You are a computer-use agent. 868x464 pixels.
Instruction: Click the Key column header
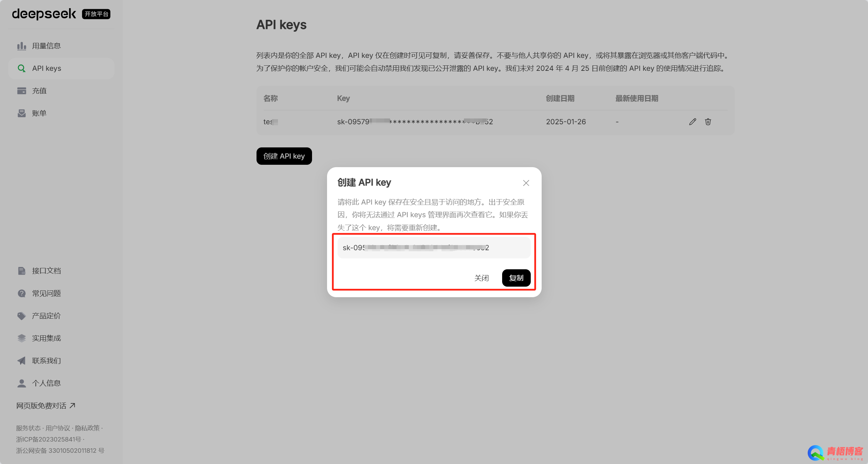coord(343,98)
